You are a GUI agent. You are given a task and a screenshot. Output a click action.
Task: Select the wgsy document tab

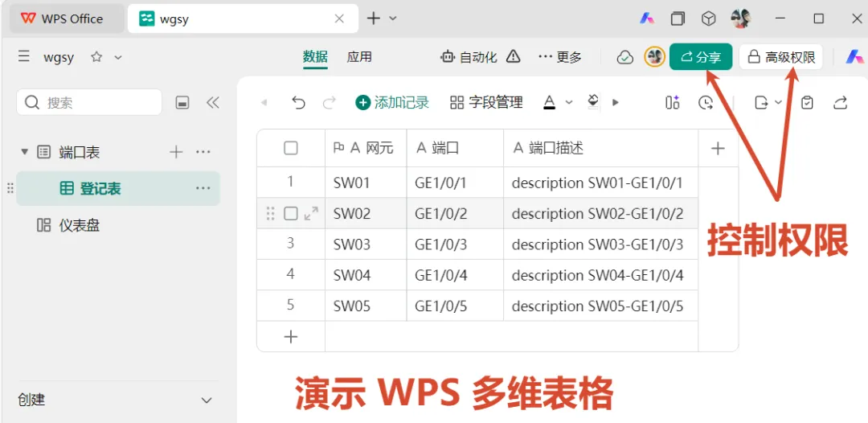(243, 18)
